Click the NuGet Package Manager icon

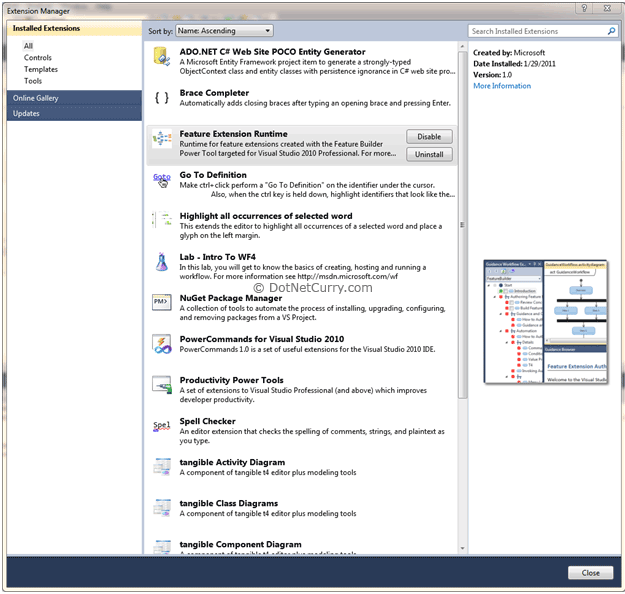[162, 302]
